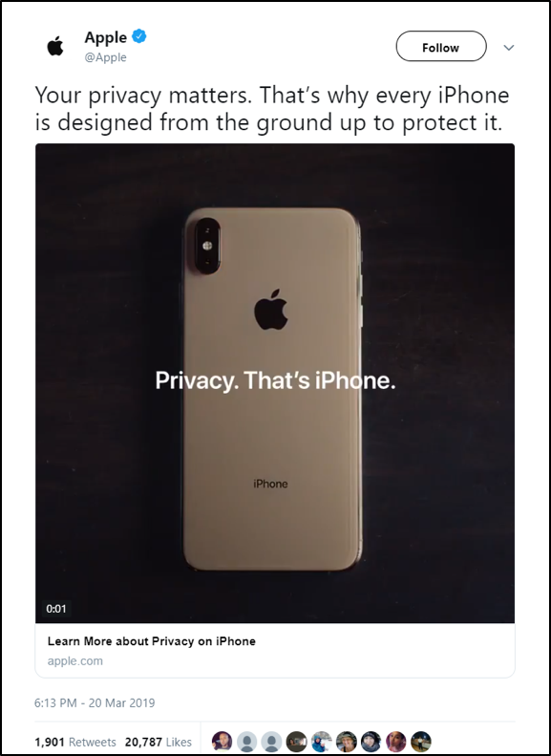Follow the Apple account
The height and width of the screenshot is (756, 551).
pos(441,47)
